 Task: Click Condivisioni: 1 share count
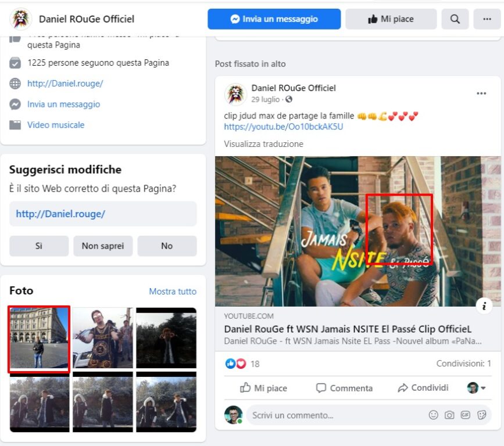tap(463, 364)
